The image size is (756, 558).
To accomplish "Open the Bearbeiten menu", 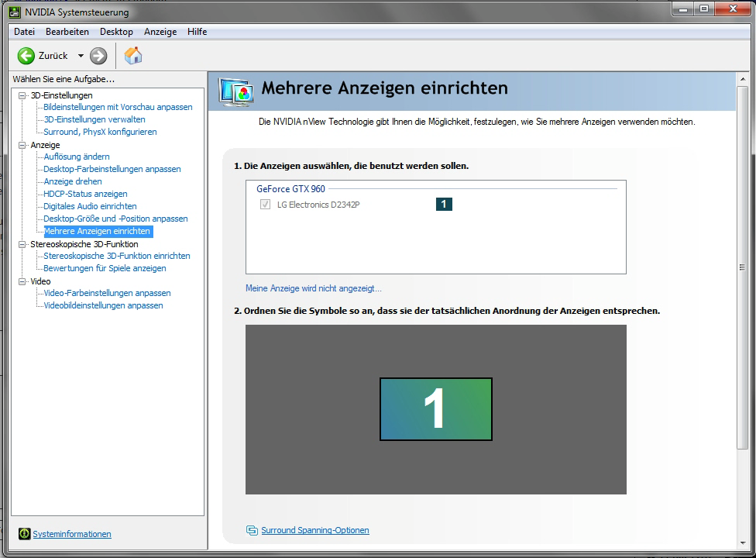I will (x=67, y=32).
